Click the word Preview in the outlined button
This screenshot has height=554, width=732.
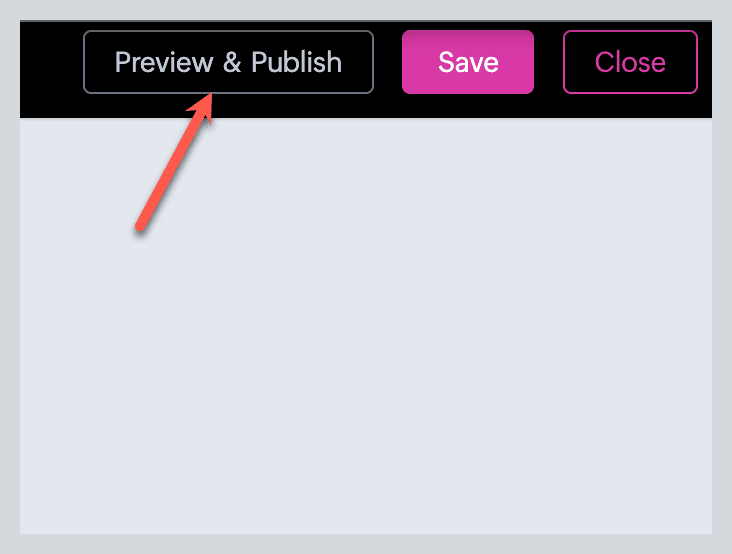(x=164, y=62)
